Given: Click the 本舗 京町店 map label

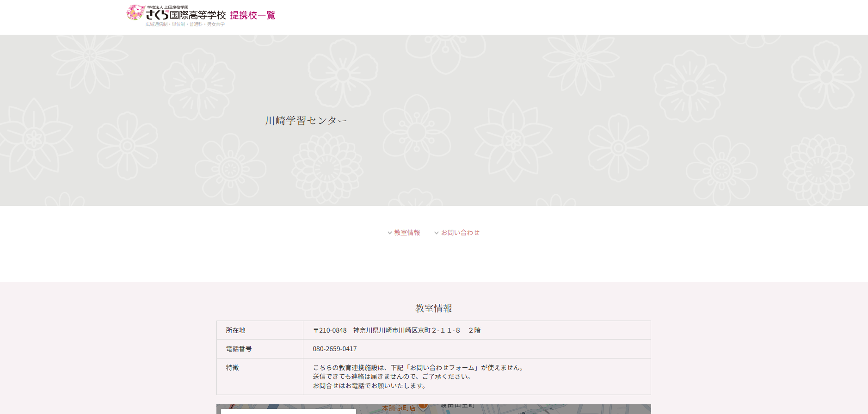Looking at the screenshot, I should coord(399,408).
